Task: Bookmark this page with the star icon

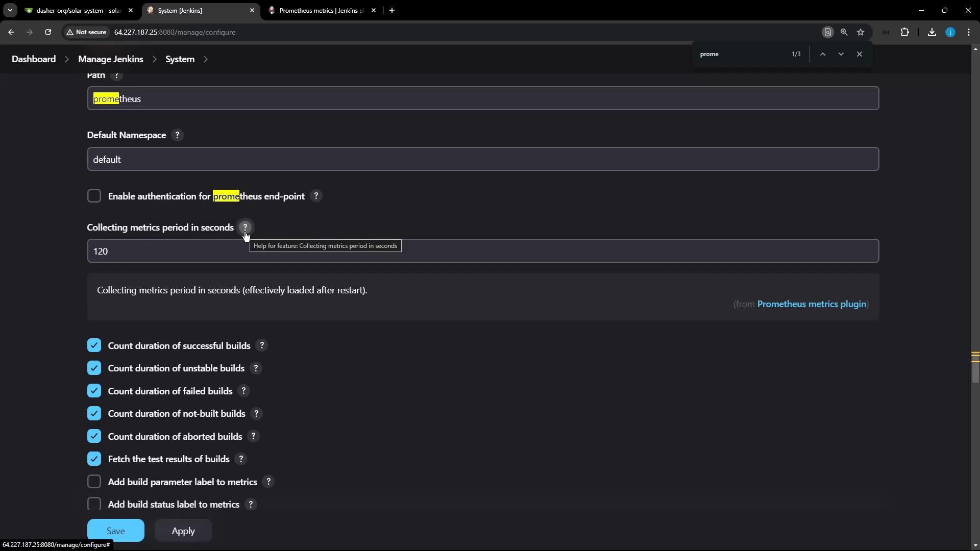Action: (x=861, y=32)
